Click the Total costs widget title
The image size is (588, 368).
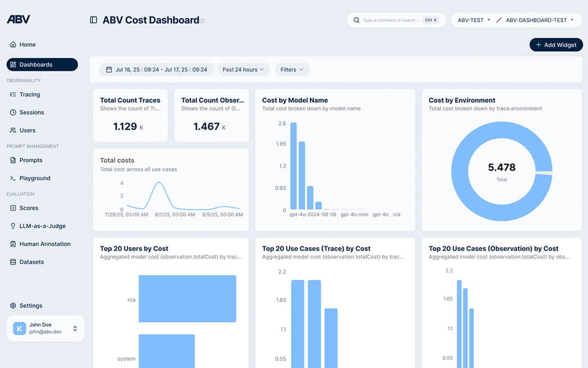tap(117, 160)
